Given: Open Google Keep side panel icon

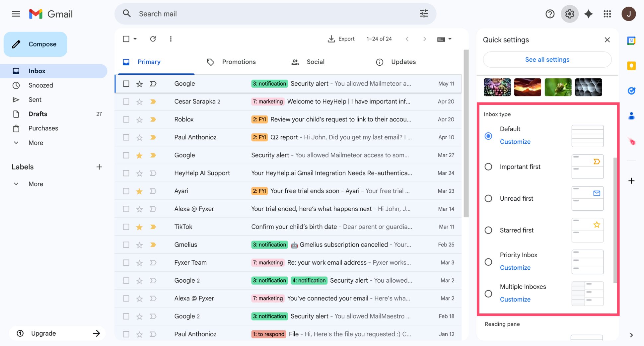Looking at the screenshot, I should pyautogui.click(x=631, y=66).
